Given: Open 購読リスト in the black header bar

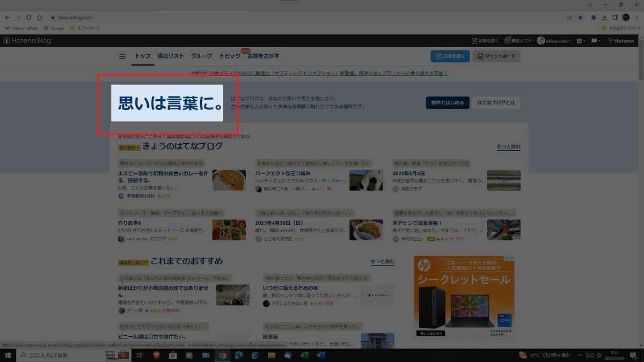Looking at the screenshot, I should point(518,41).
